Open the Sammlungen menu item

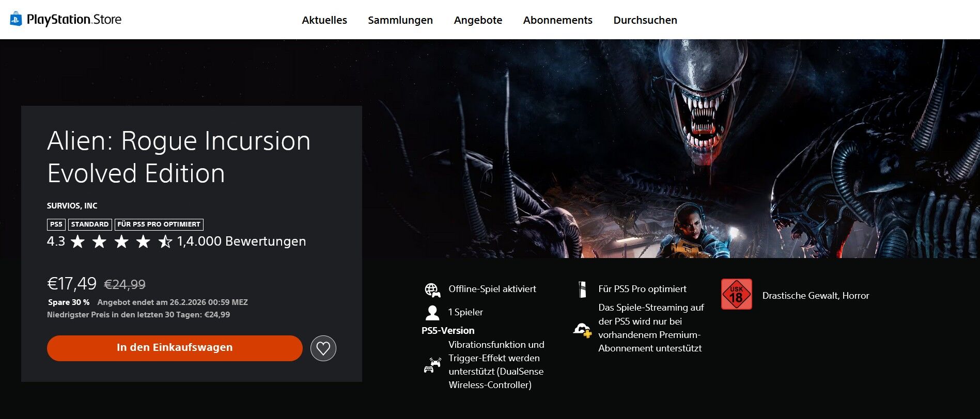(x=400, y=20)
